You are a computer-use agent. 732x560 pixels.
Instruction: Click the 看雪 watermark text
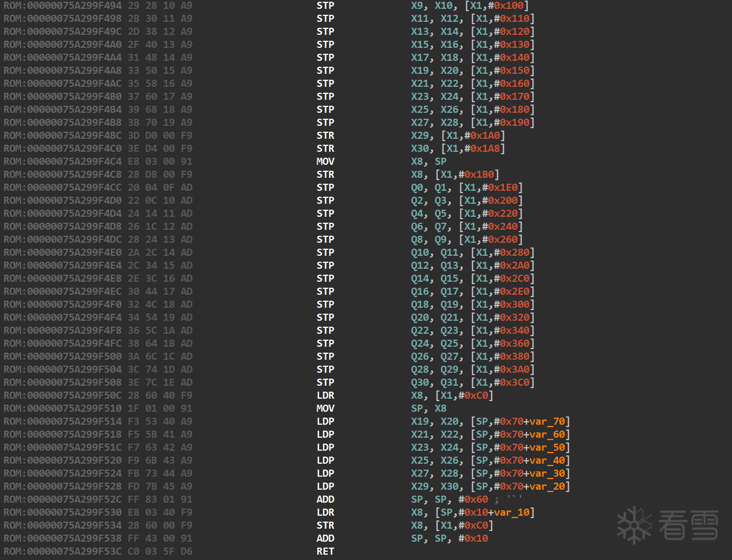coord(689,525)
